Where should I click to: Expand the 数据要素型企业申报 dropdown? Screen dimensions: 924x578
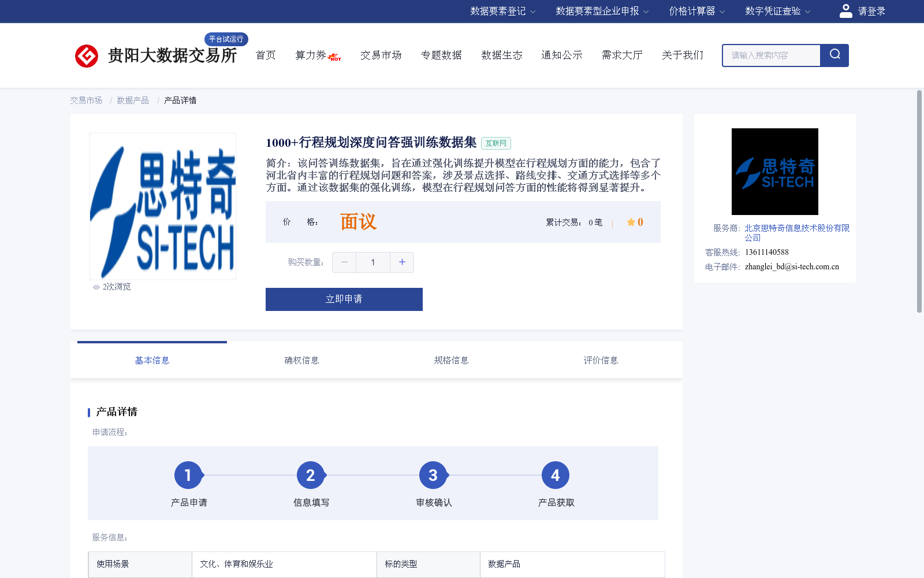(602, 11)
